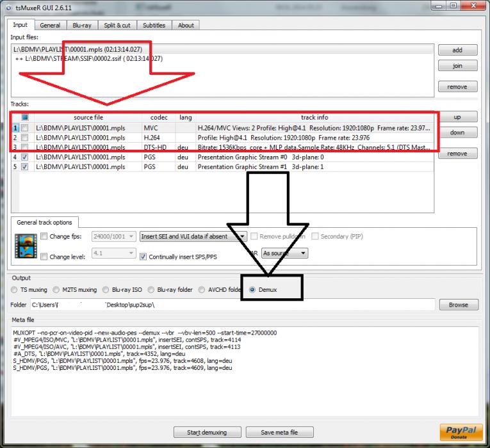The width and height of the screenshot is (490, 448).
Task: Select Blu-ray folder output option
Action: [x=151, y=290]
